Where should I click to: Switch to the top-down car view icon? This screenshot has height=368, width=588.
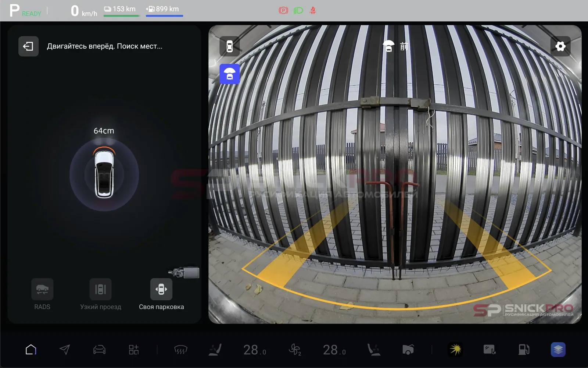230,46
